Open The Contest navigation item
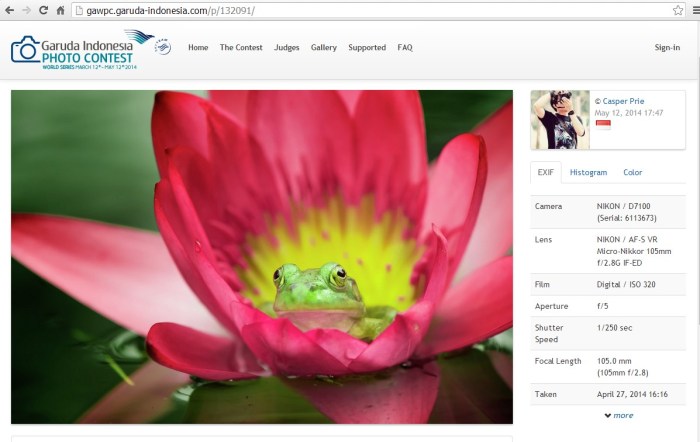The height and width of the screenshot is (442, 700). tap(240, 47)
